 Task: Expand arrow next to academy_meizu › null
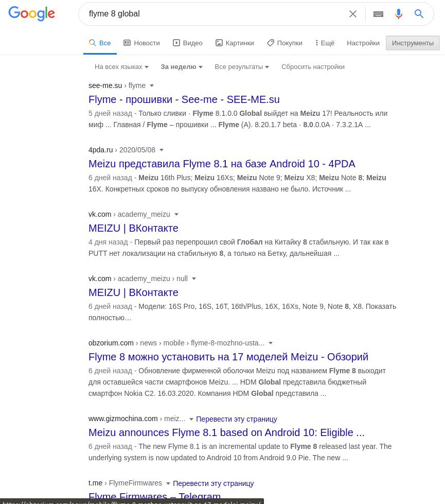pos(194,279)
